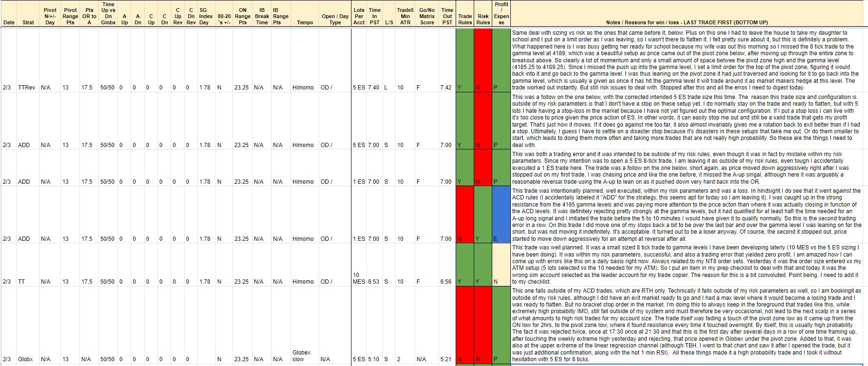Open notes cell starting 'Same deal with sizing vs risk'
Viewport: 868px width, 366px height.
coord(687,60)
